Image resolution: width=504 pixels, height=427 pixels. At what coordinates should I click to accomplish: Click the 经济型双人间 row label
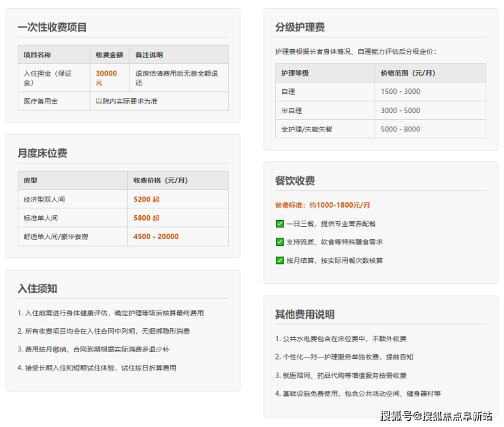(44, 200)
